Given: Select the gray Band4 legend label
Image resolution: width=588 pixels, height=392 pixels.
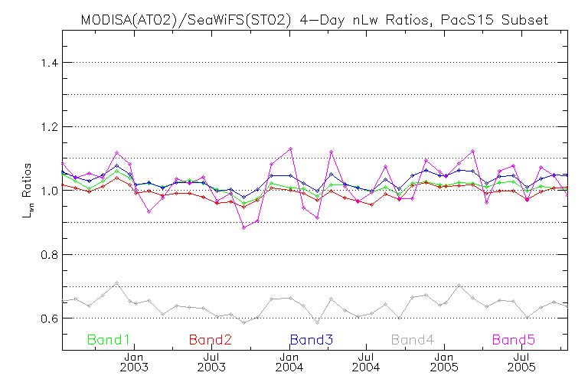Looking at the screenshot, I should point(413,340).
